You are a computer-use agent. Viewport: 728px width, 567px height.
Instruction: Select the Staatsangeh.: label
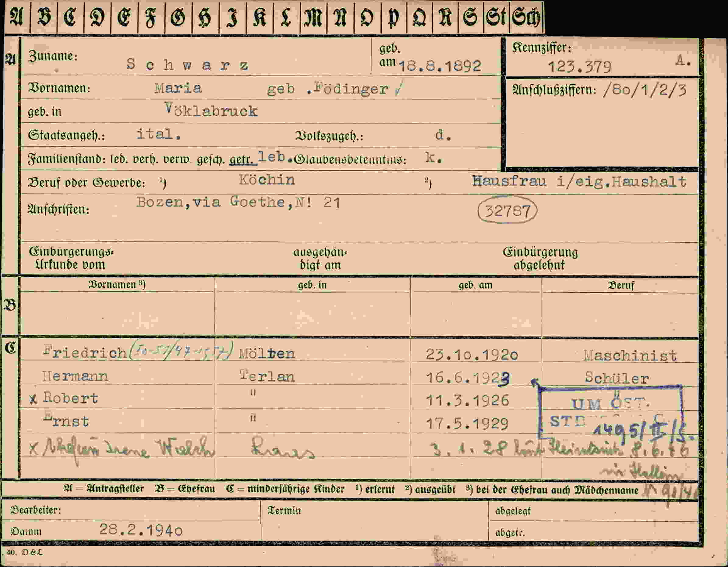67,135
